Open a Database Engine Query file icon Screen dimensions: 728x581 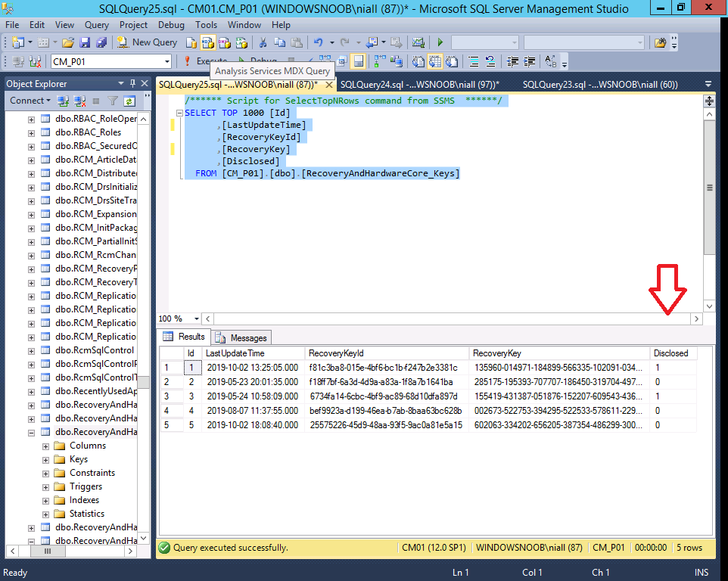click(x=191, y=42)
